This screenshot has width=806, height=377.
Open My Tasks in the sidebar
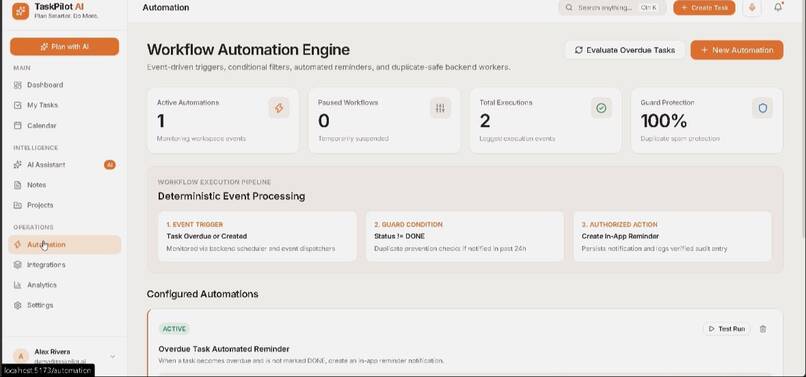tap(64, 105)
